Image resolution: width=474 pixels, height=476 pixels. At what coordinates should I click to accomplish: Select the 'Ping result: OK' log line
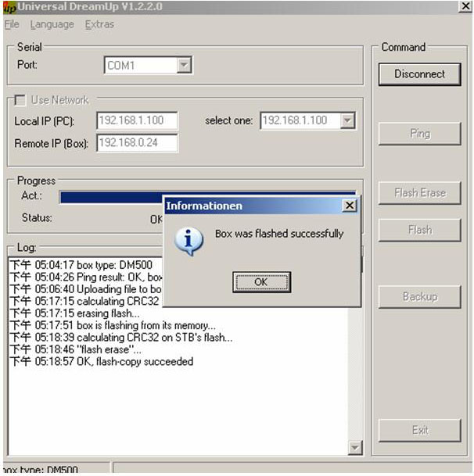[x=86, y=277]
